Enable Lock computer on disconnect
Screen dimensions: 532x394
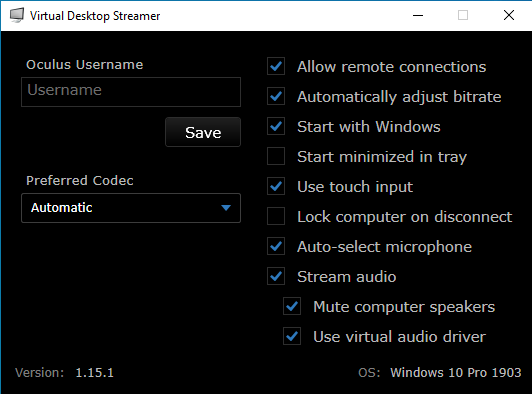click(276, 216)
